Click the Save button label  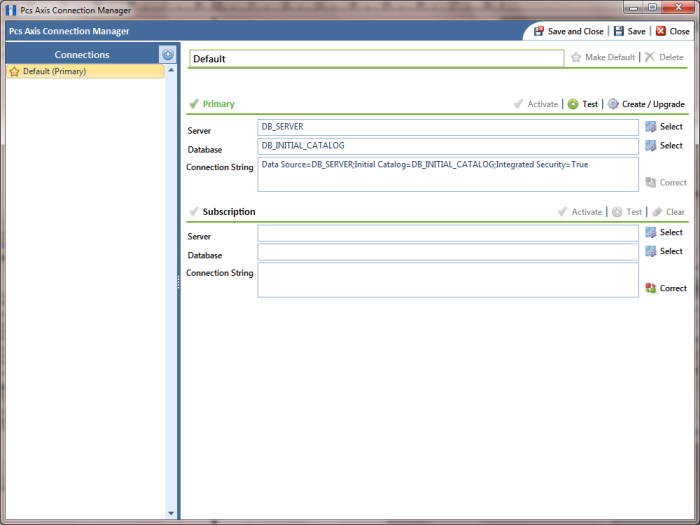pos(636,31)
